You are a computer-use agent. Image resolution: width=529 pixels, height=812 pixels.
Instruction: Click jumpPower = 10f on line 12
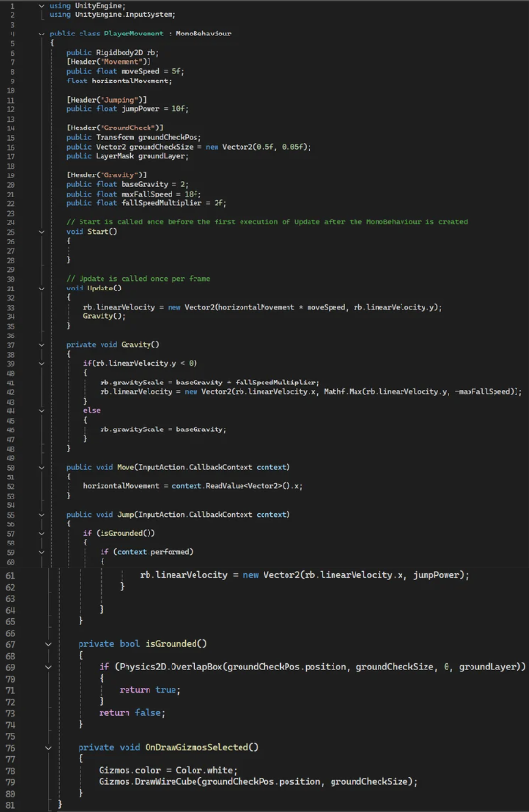(x=154, y=109)
